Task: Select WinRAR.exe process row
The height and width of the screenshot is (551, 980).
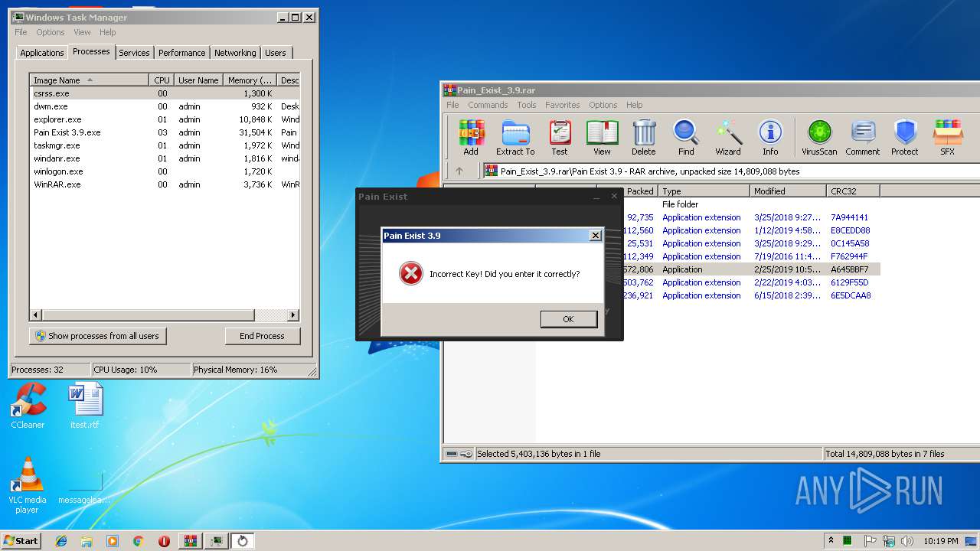Action: click(x=165, y=184)
